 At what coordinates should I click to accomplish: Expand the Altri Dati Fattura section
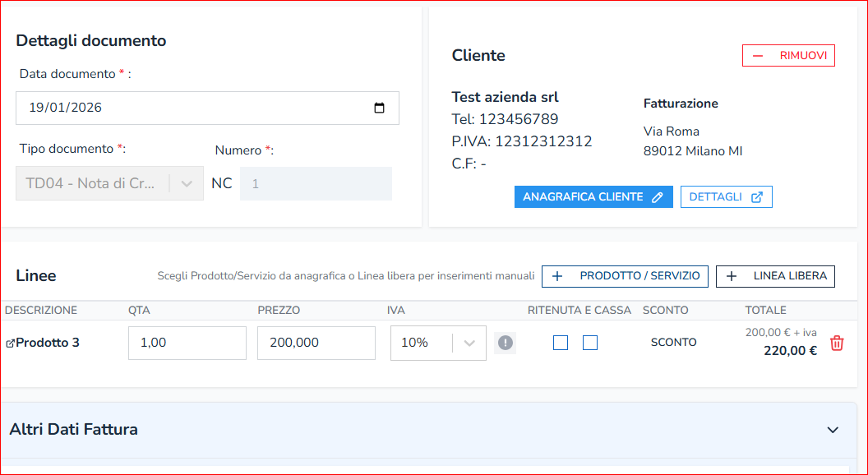[833, 430]
